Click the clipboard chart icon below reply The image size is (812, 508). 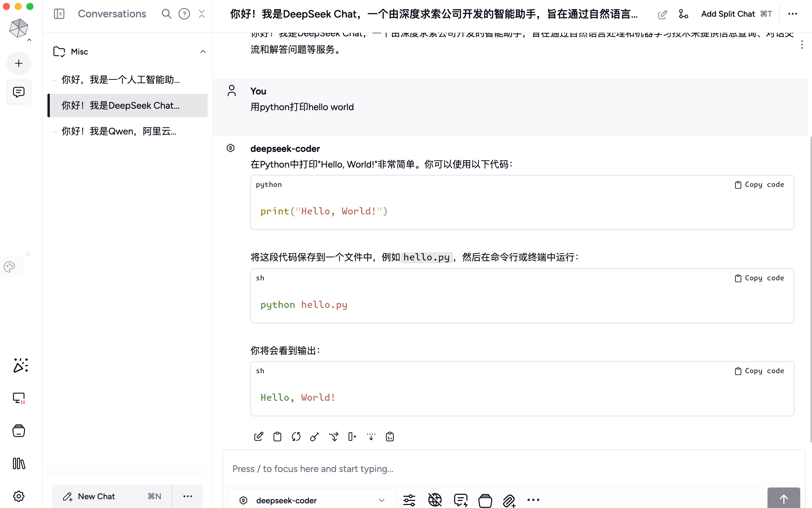tap(390, 437)
